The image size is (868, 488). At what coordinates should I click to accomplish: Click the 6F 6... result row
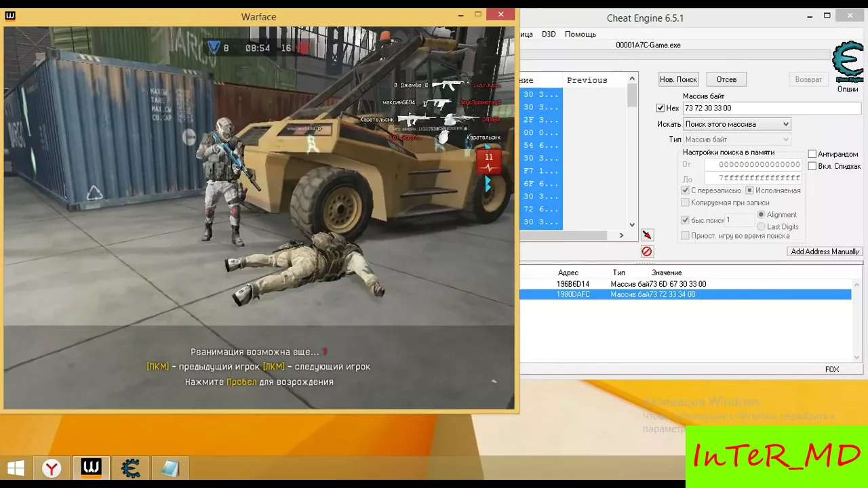coord(541,184)
